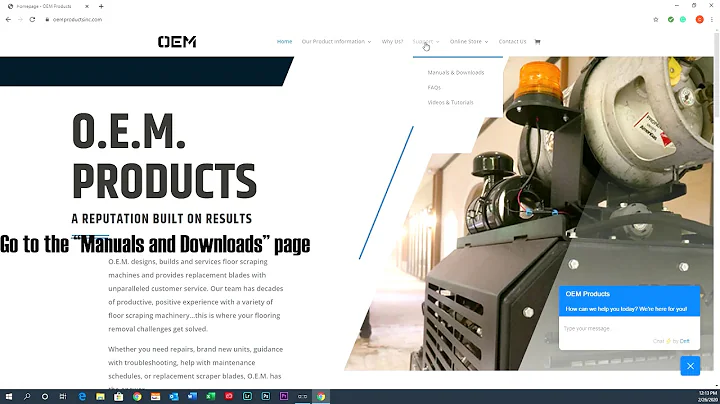This screenshot has width=720, height=404.
Task: Click the Crisp link in chat widget
Action: point(684,341)
